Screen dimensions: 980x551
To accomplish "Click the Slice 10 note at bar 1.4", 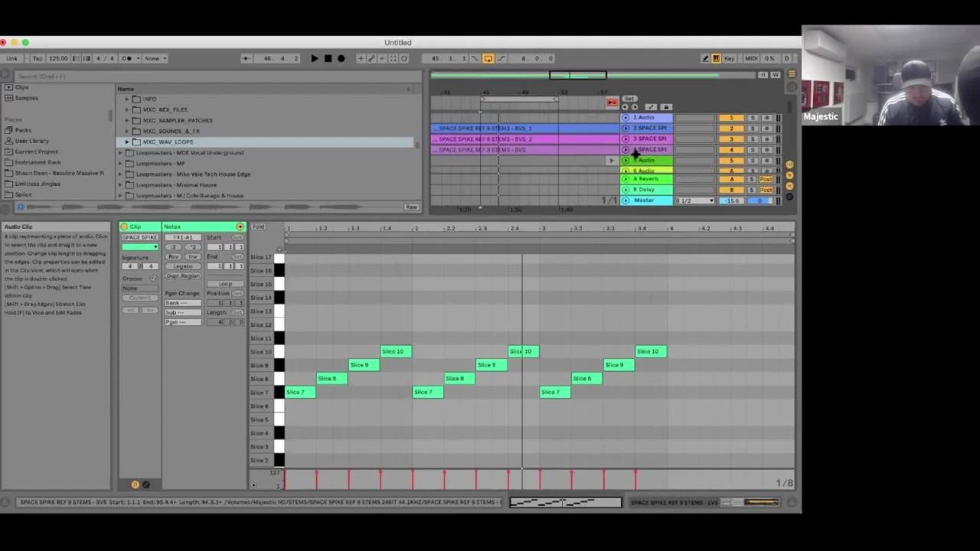I will [396, 351].
